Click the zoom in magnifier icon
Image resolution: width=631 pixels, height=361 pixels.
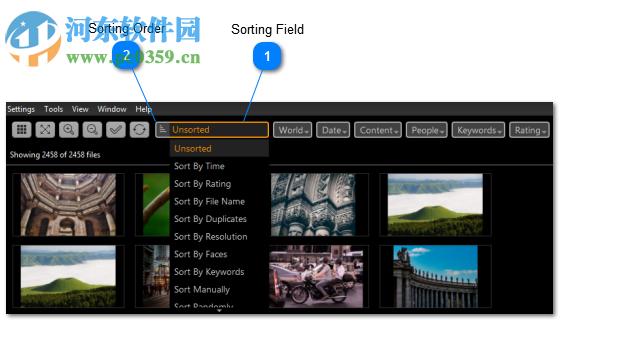[x=69, y=130]
